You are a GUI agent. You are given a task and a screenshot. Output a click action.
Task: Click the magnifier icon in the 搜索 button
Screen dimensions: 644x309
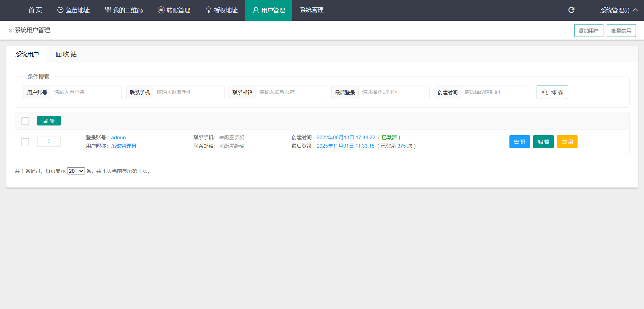tap(545, 93)
